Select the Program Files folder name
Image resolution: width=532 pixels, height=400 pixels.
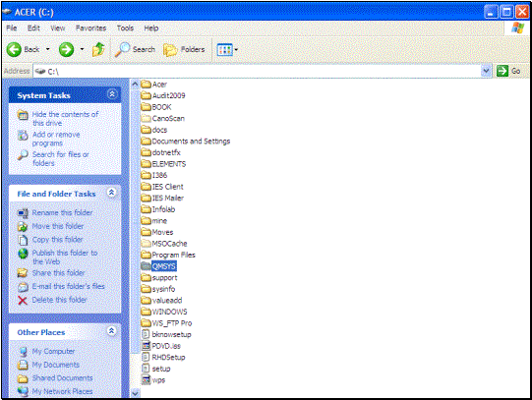174,255
